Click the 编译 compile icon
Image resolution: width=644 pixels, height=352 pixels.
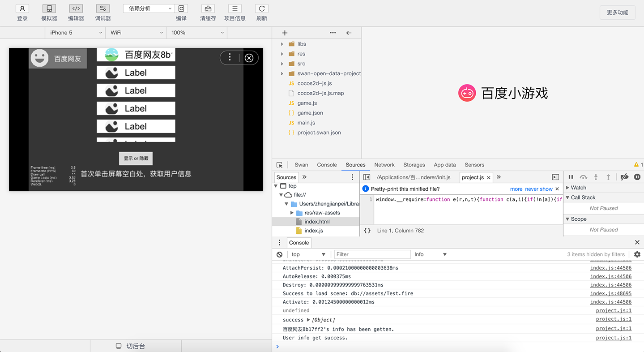181,9
